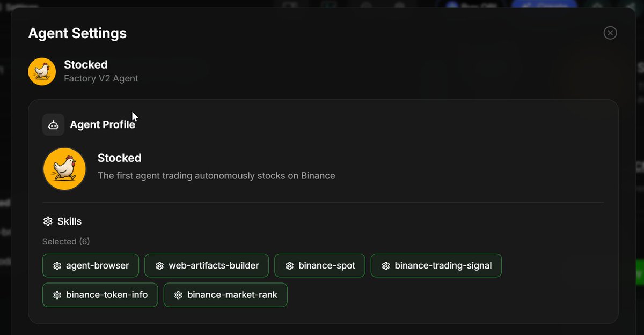Click the Agent Settings title
The image size is (644, 335).
[77, 33]
